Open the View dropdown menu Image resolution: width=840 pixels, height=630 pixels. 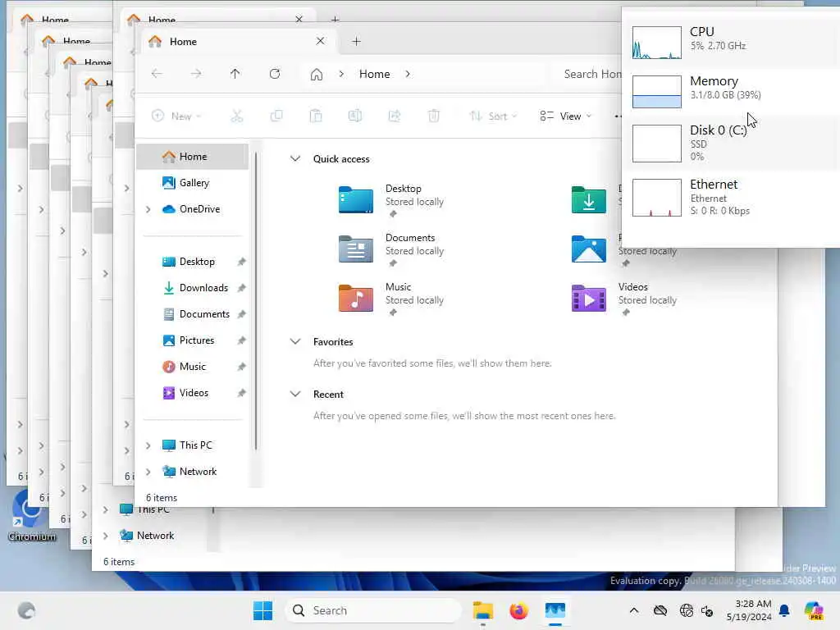tap(566, 116)
